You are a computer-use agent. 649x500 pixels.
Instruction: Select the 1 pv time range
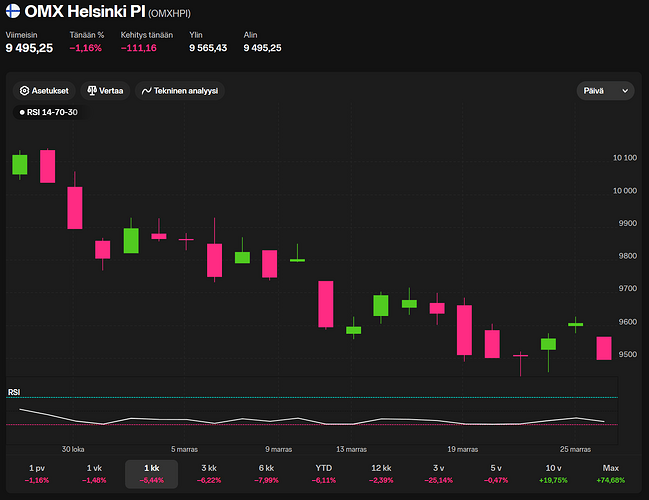point(37,473)
